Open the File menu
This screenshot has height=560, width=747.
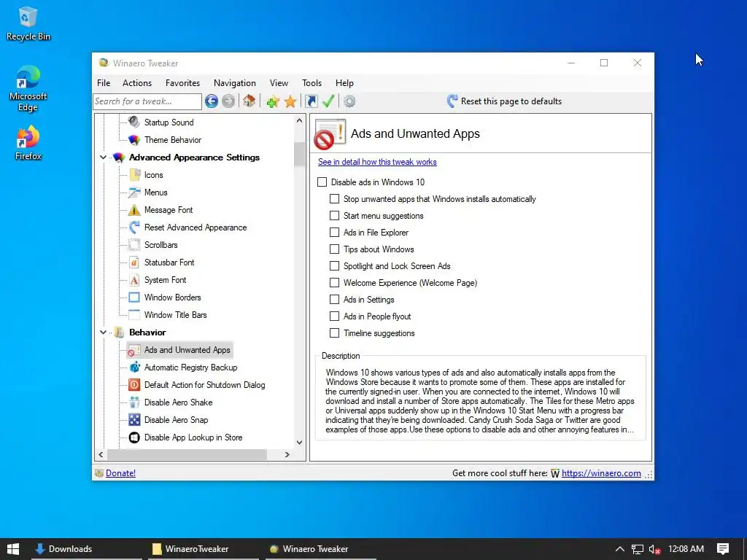[x=104, y=83]
